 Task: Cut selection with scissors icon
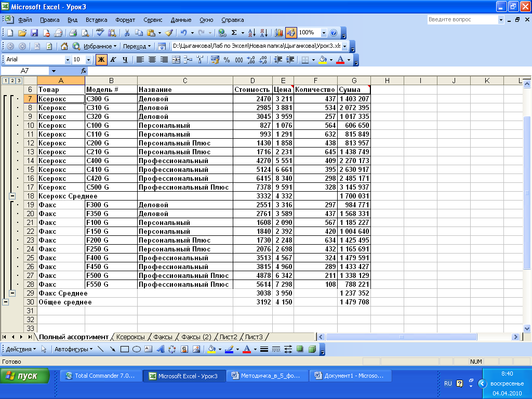coord(127,33)
